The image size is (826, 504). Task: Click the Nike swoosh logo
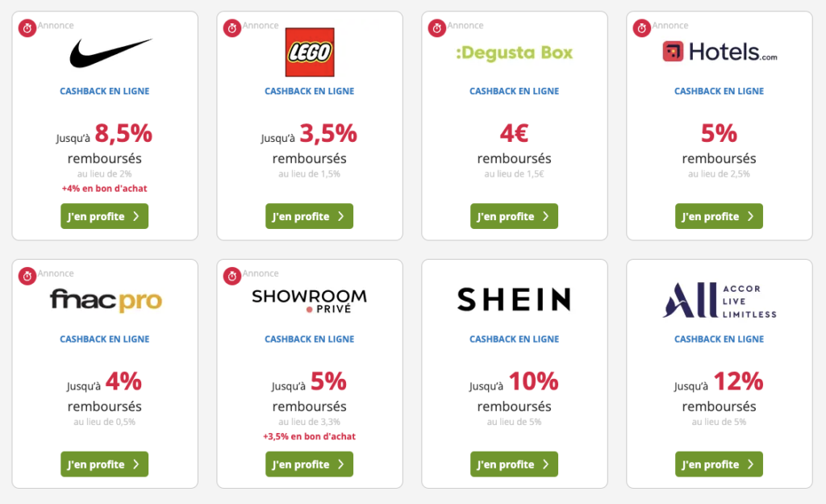click(x=111, y=53)
